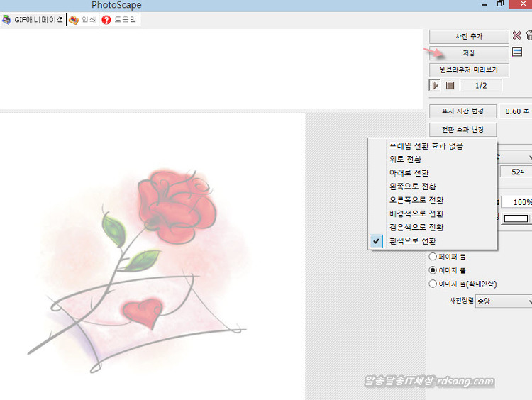Choose 배경색으로 전환 from the menu
Viewport: 532px width, 400px height.
point(416,213)
